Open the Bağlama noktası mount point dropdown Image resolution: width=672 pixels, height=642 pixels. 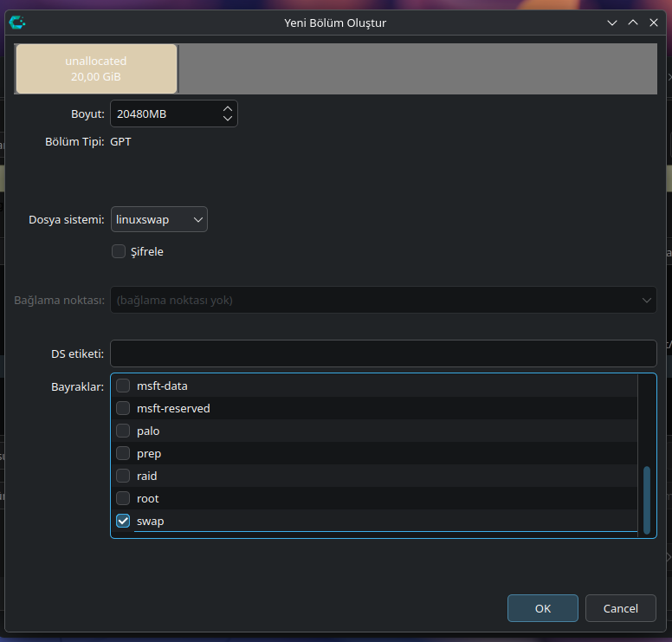point(383,300)
